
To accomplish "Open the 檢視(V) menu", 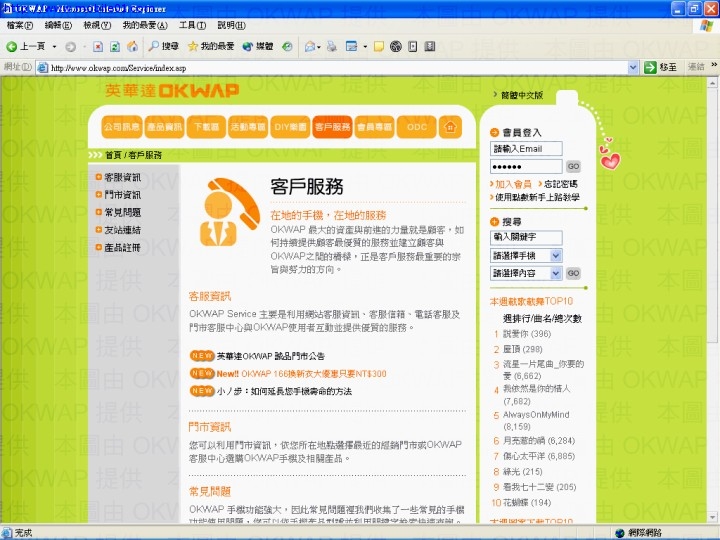I will [x=97, y=25].
